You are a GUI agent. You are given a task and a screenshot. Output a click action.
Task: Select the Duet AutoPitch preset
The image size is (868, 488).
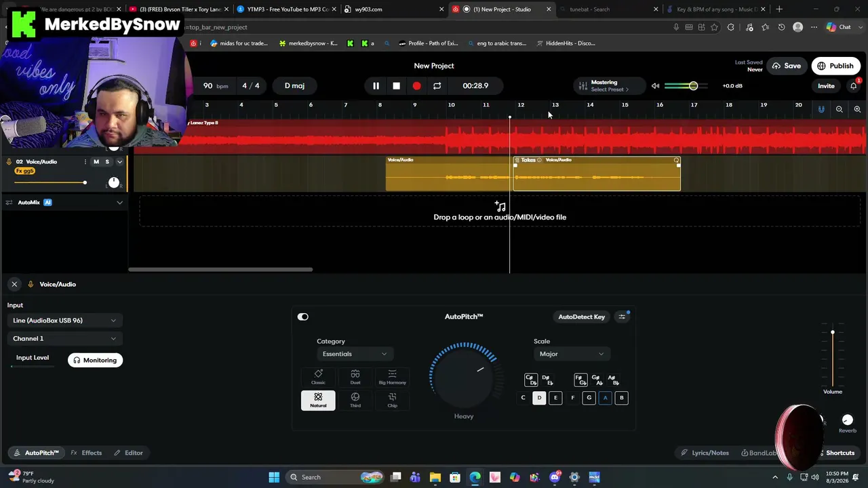(x=355, y=377)
